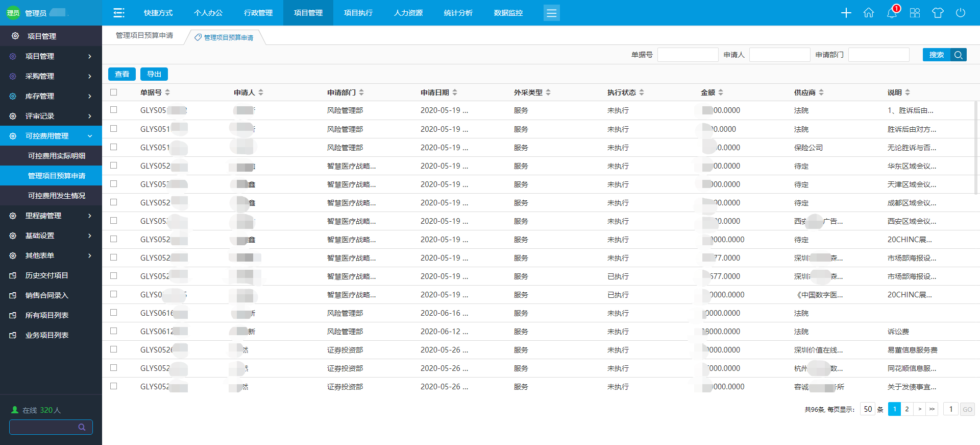Check the first row checkbox in table
This screenshot has height=445, width=980.
coord(114,110)
